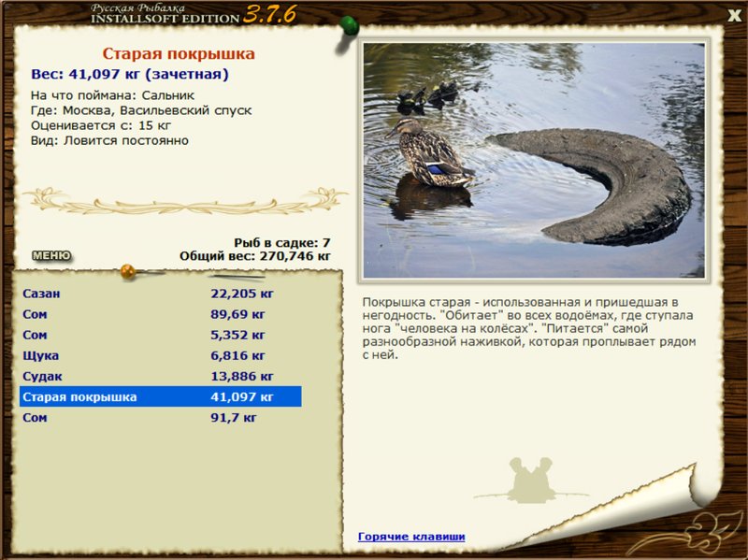The width and height of the screenshot is (748, 560).
Task: Click the Вес: 41,097 кг (зачетная) line
Action: (130, 75)
